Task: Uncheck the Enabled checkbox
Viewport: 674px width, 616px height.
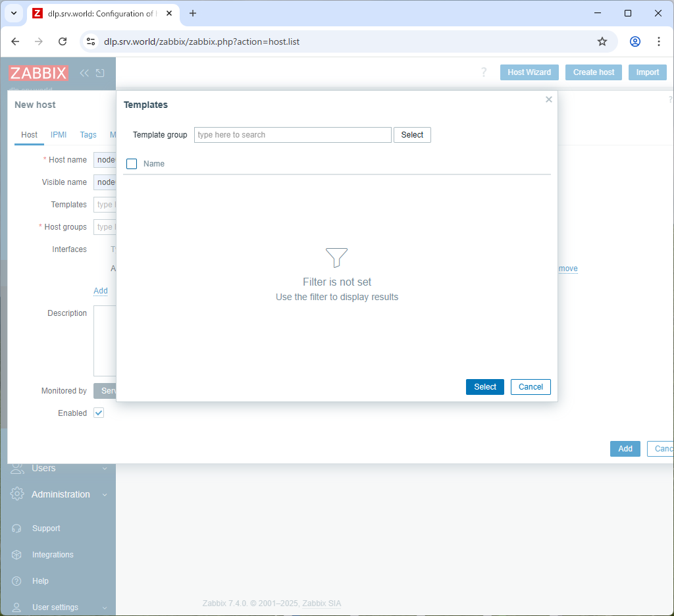Action: [x=98, y=413]
